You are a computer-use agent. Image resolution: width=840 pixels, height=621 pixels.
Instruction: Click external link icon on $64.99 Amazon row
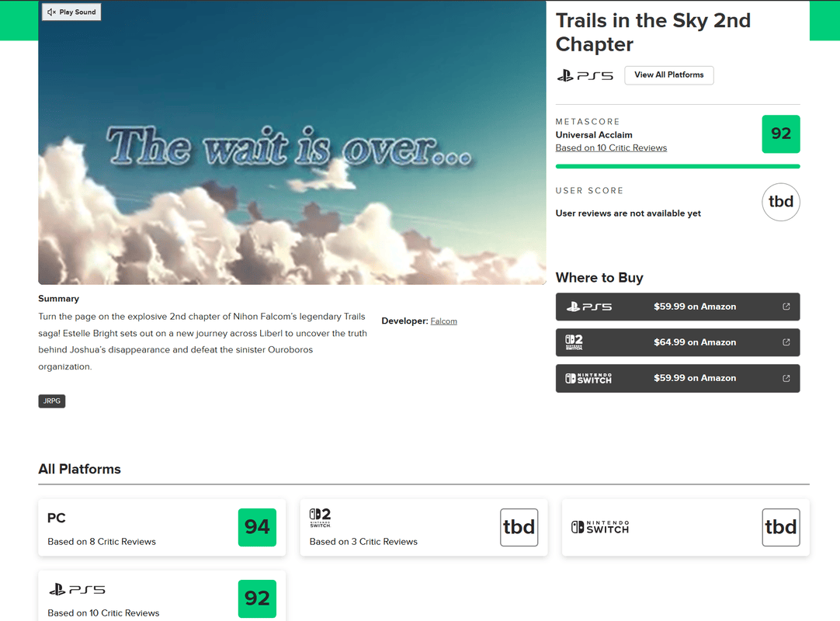tap(786, 342)
